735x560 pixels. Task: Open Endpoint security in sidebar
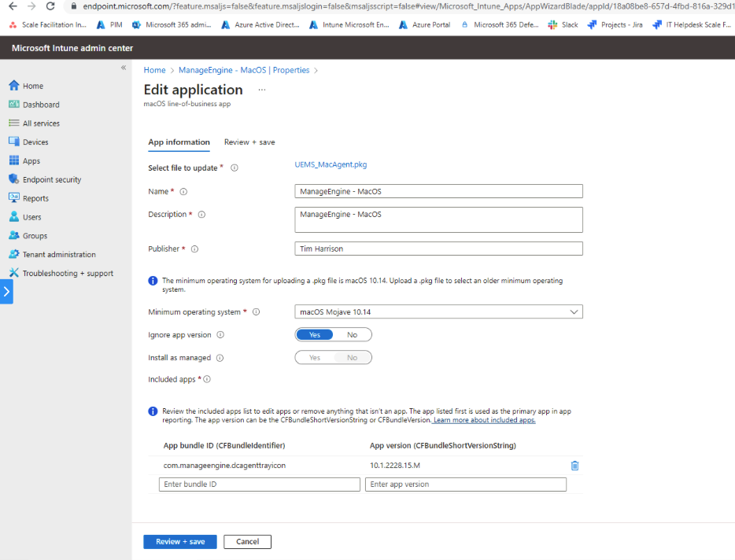coord(45,179)
